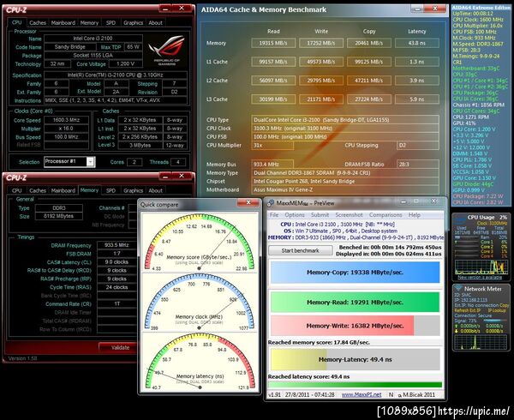
Task: Click the DRAM Frequency value 933.5 MHz
Action: coord(117,245)
